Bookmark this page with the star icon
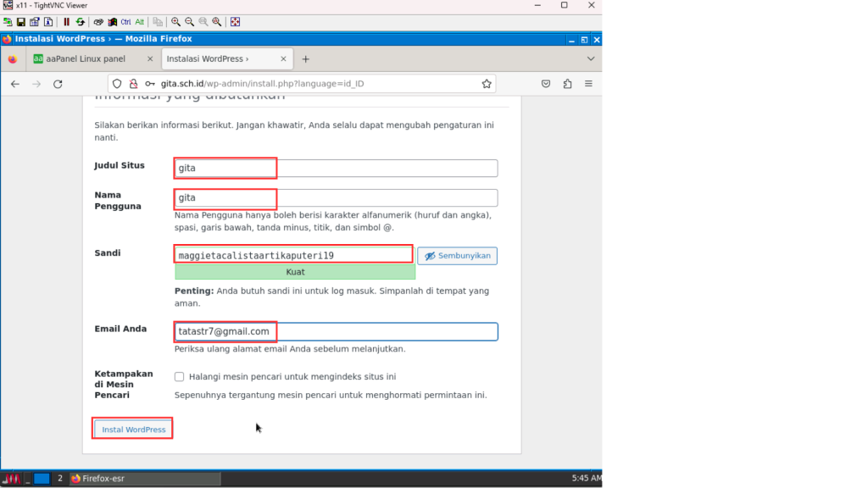The height and width of the screenshot is (488, 868). [487, 84]
